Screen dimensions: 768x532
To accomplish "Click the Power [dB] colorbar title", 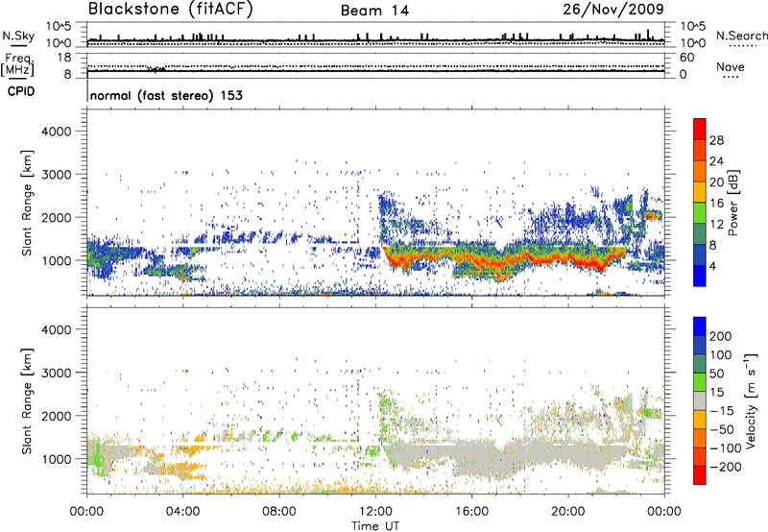I will point(732,203).
